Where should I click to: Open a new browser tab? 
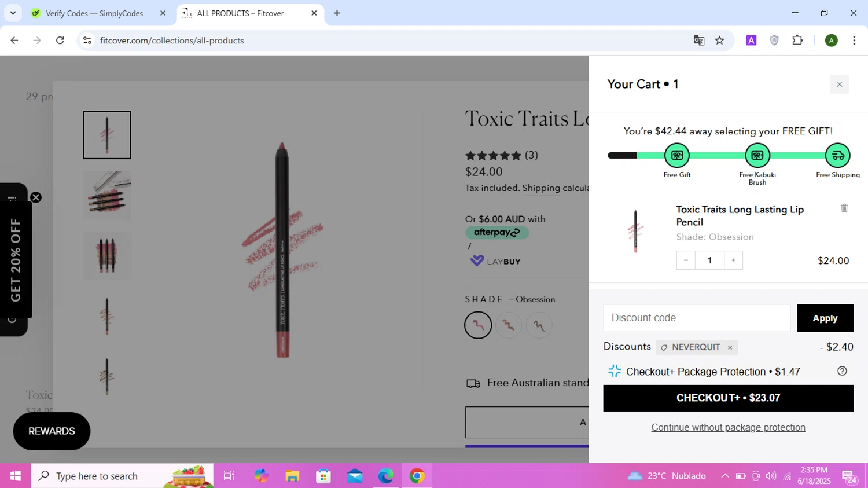tap(337, 13)
